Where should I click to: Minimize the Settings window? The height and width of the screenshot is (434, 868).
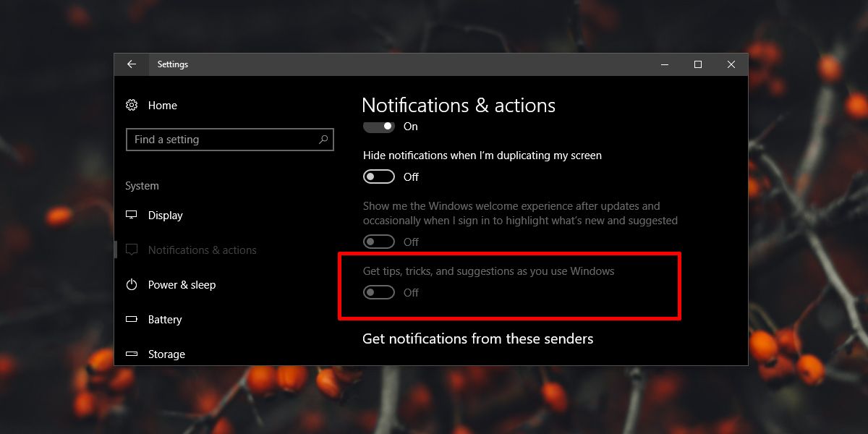coord(665,64)
